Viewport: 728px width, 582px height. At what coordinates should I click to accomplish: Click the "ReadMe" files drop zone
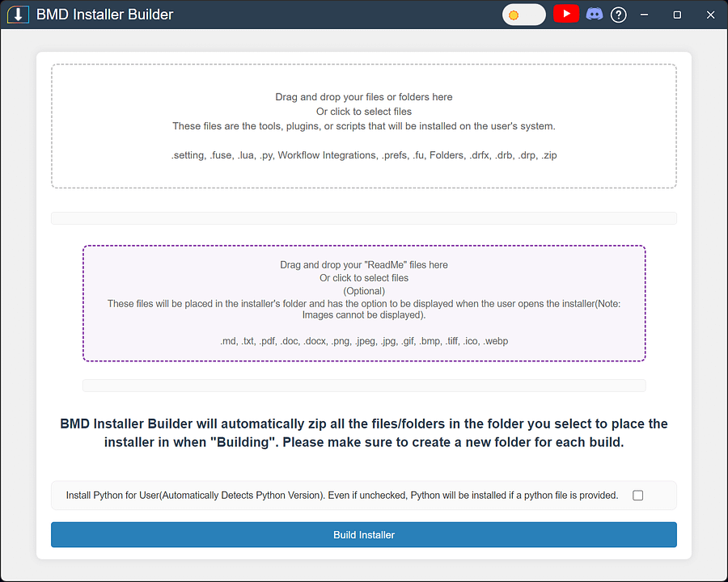pyautogui.click(x=364, y=303)
